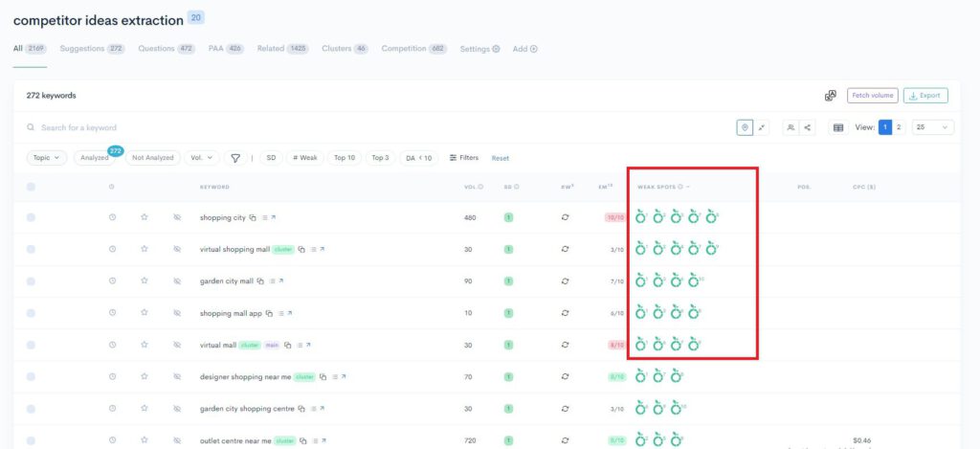Select the checkbox for 'shopping mall app'
The image size is (980, 449).
(x=31, y=313)
